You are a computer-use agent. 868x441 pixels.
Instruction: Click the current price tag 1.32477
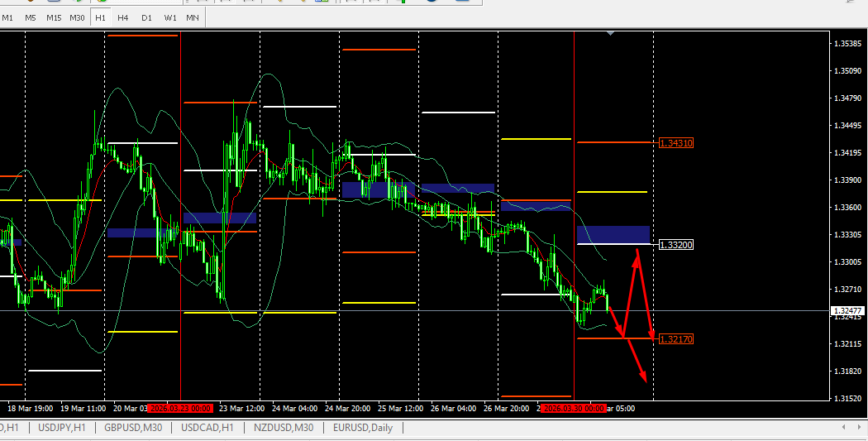tap(847, 311)
